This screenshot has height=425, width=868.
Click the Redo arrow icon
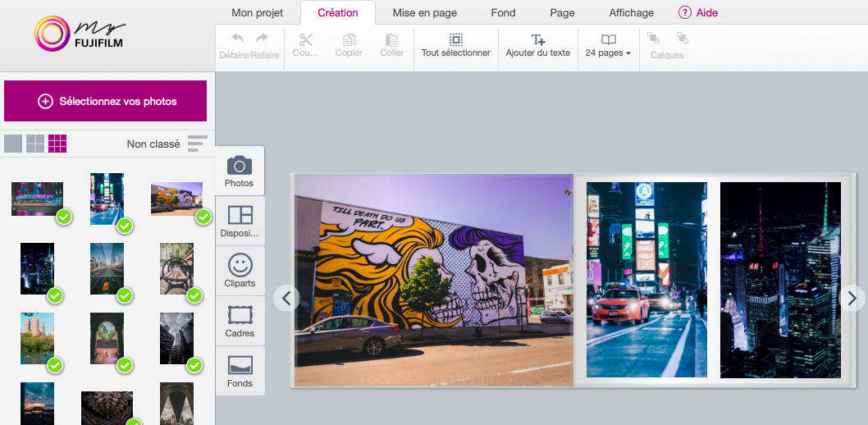point(262,38)
